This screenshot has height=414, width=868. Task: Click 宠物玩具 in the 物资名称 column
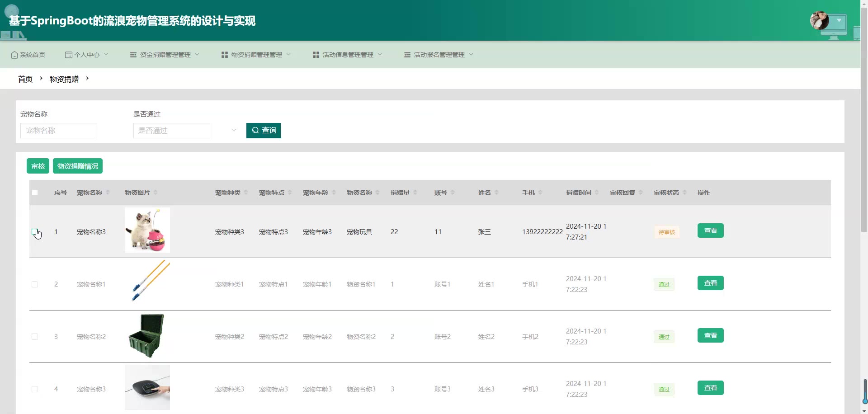(x=359, y=232)
